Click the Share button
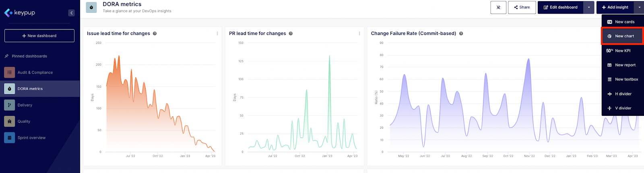Viewport: 644px width, 173px height. (x=522, y=7)
